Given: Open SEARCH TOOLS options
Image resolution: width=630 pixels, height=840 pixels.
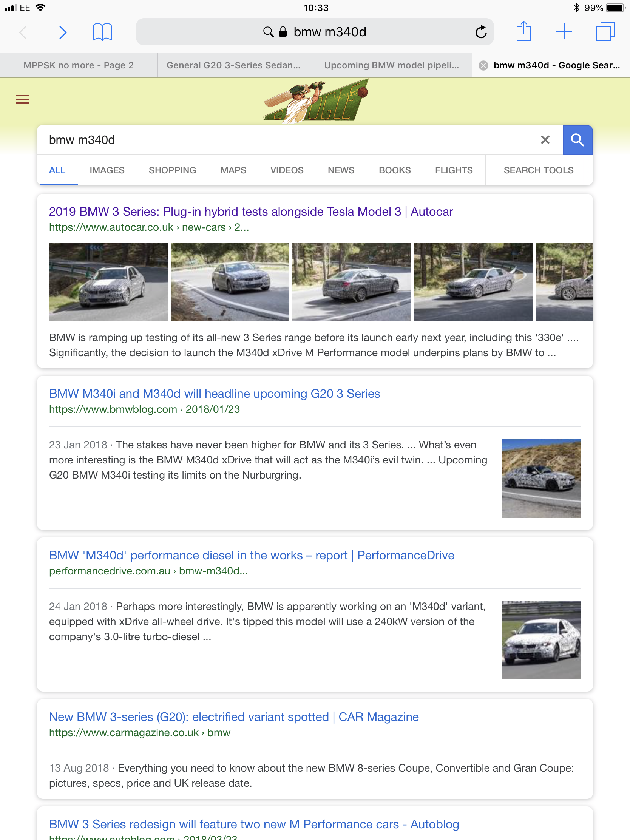Looking at the screenshot, I should coord(539,170).
